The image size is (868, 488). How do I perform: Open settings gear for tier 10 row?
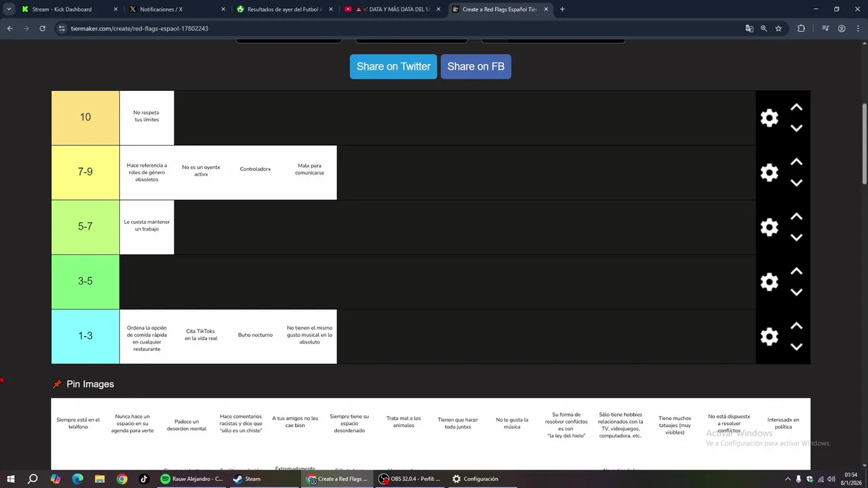[769, 118]
